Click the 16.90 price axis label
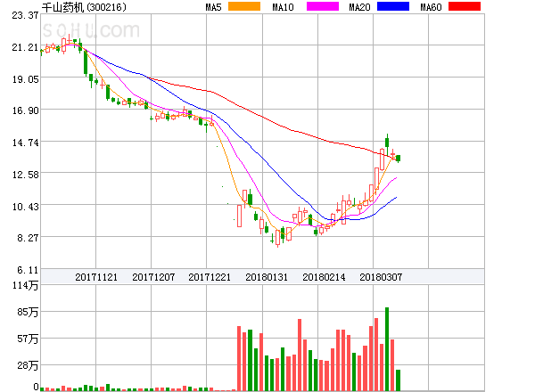 [25, 110]
